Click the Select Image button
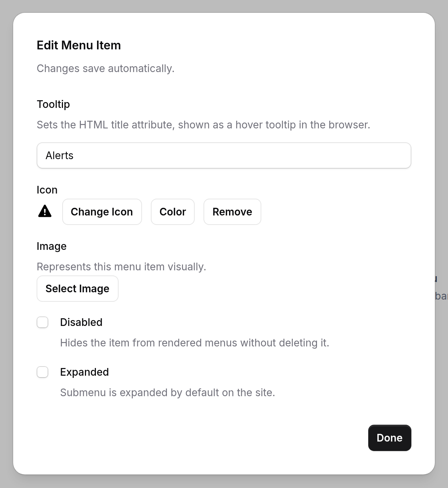The image size is (448, 488). tap(78, 289)
